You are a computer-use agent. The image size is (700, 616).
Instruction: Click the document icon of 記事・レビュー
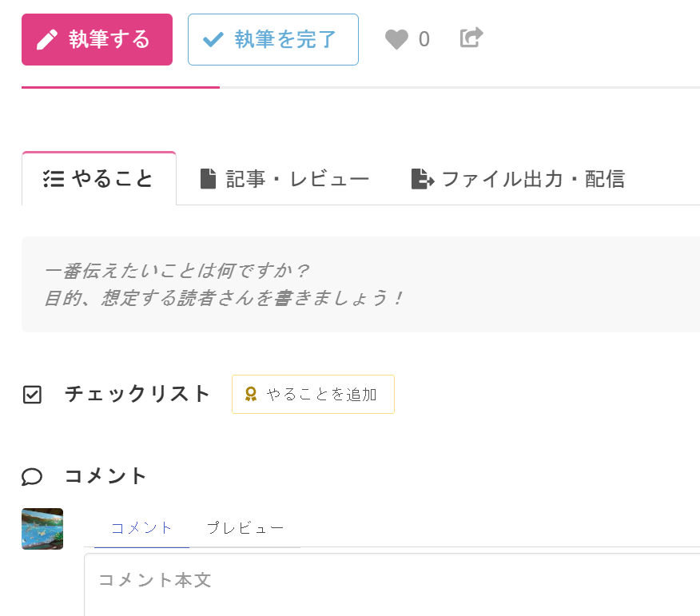click(208, 179)
